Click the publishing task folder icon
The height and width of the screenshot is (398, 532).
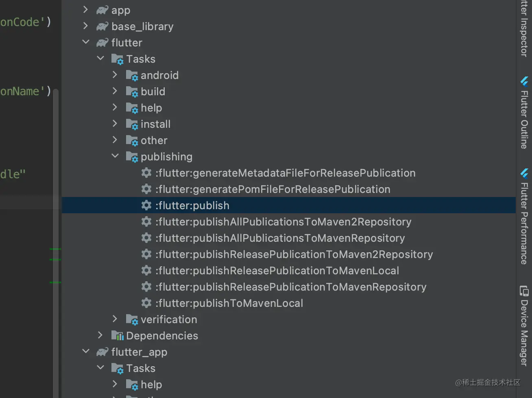[x=132, y=157]
